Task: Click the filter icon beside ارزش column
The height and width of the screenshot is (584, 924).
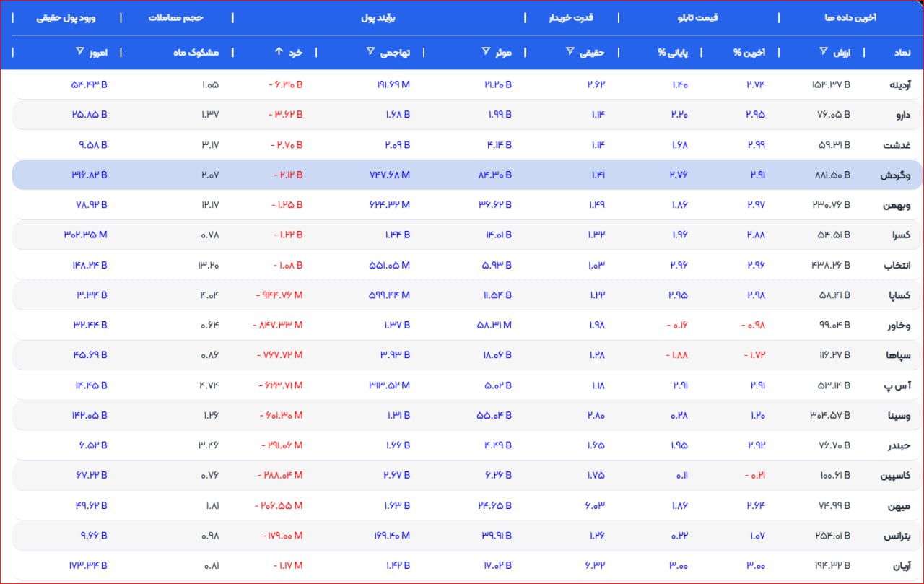Action: coord(824,52)
